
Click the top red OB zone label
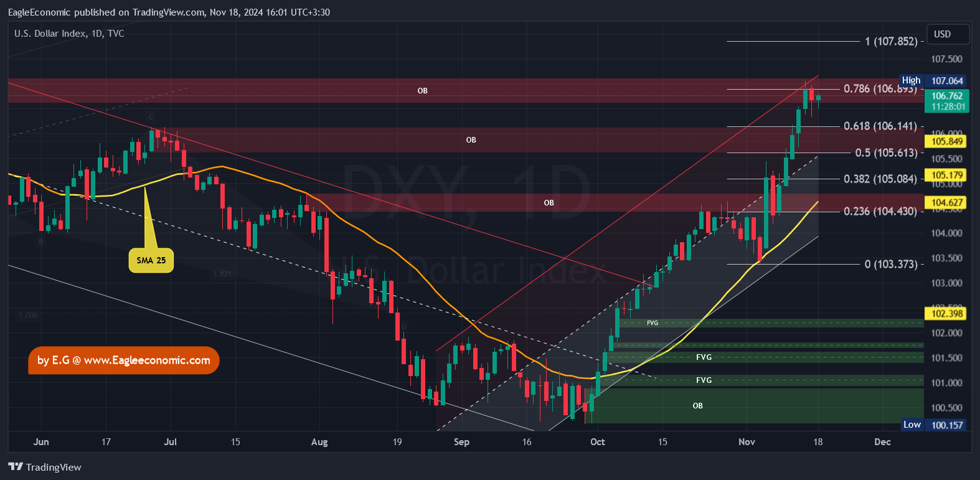423,91
